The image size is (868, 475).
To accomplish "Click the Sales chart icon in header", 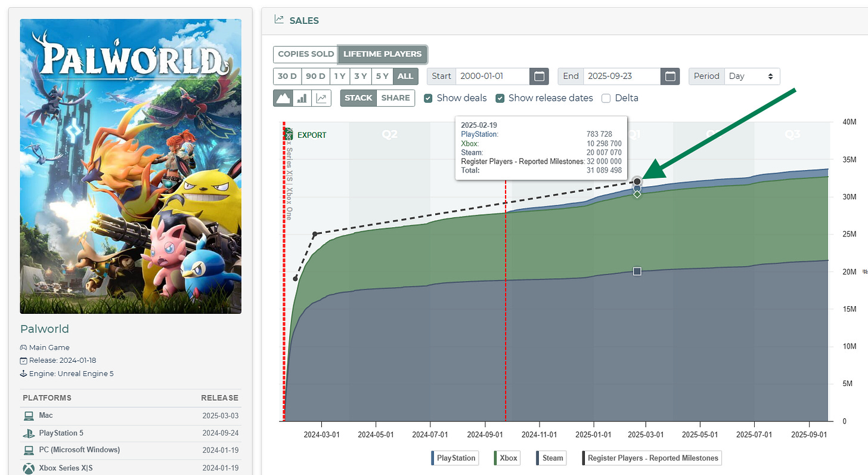I will click(x=279, y=20).
